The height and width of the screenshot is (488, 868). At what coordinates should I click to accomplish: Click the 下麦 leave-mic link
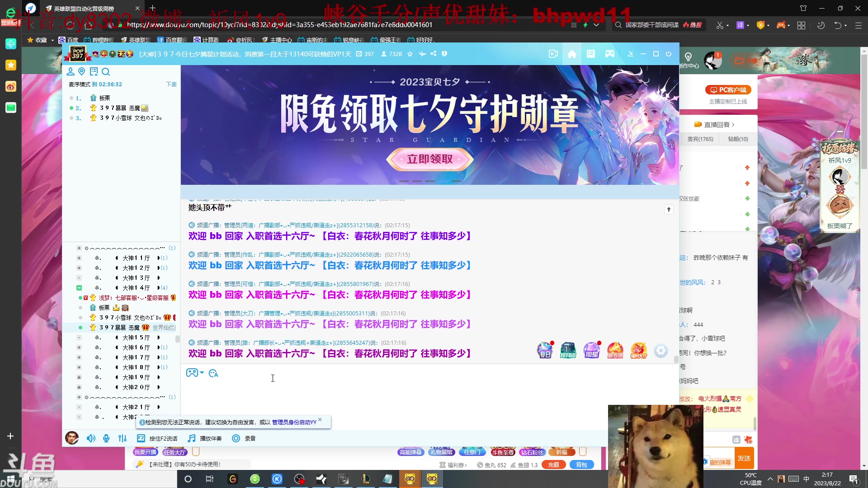pyautogui.click(x=171, y=84)
